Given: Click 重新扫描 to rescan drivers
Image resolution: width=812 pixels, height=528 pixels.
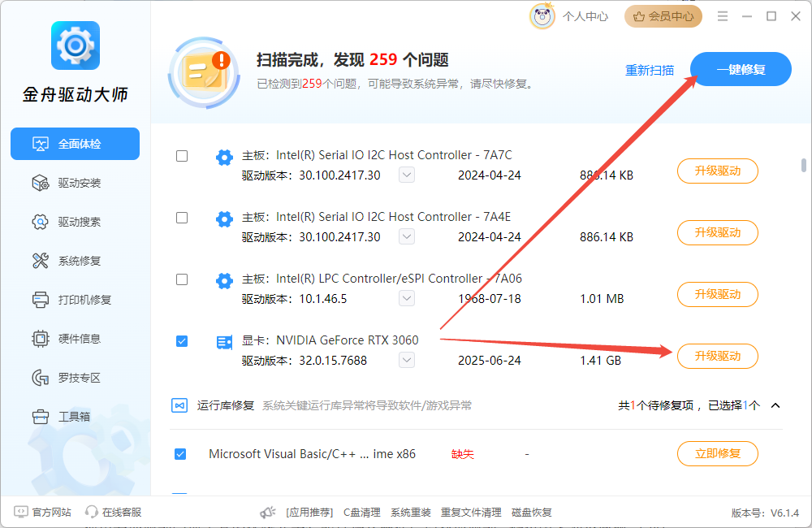Looking at the screenshot, I should point(650,71).
